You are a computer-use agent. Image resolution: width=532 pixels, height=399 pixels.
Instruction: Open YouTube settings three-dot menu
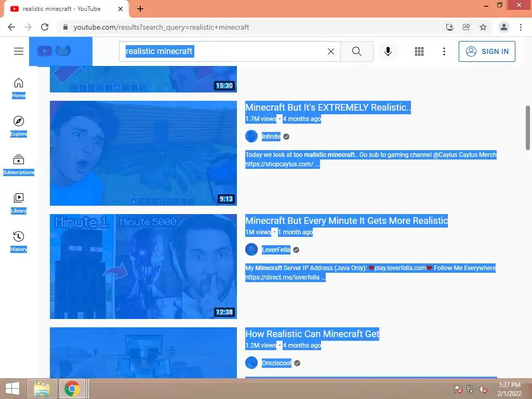click(444, 51)
